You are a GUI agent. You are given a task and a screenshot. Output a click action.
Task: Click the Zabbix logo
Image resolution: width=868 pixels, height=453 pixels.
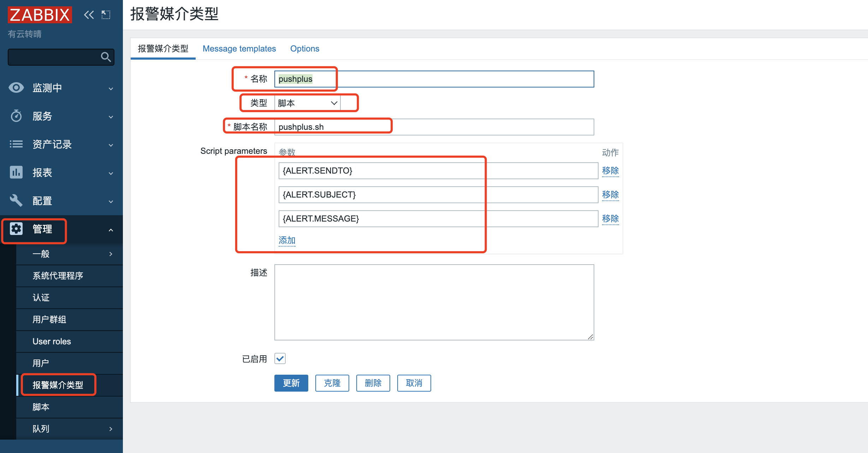(x=40, y=15)
